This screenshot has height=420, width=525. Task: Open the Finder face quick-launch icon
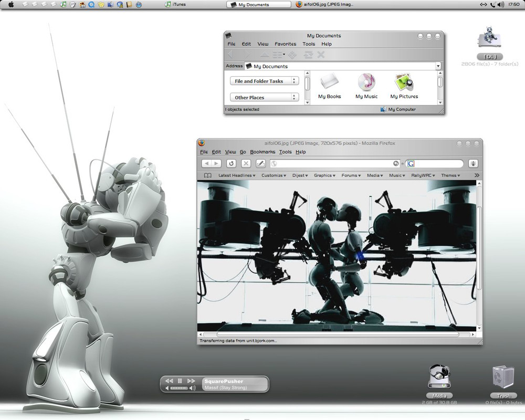pyautogui.click(x=110, y=4)
